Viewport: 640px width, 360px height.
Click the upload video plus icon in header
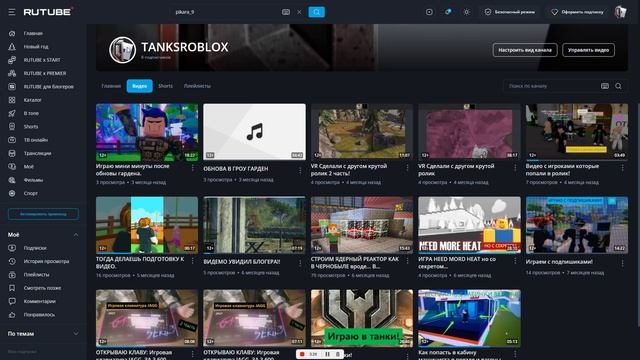[x=429, y=12]
